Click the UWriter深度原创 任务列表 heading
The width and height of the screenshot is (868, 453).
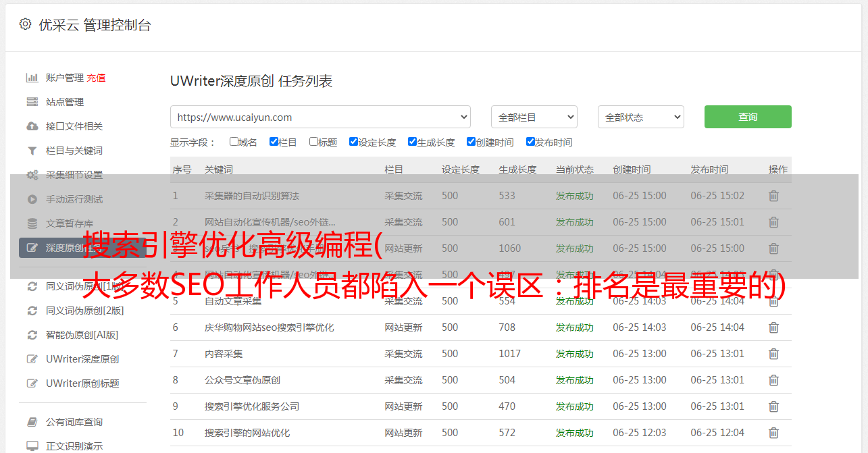click(251, 81)
